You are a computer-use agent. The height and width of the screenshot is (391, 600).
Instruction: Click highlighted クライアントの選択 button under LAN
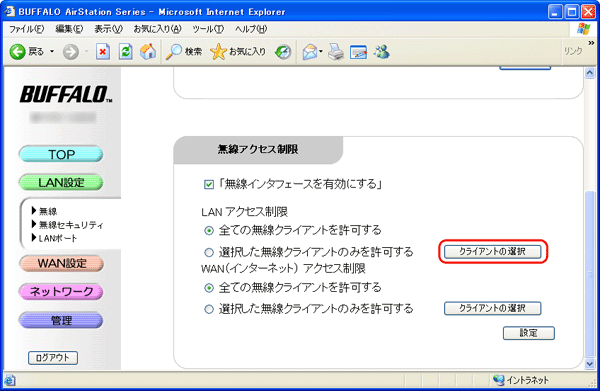pyautogui.click(x=492, y=252)
